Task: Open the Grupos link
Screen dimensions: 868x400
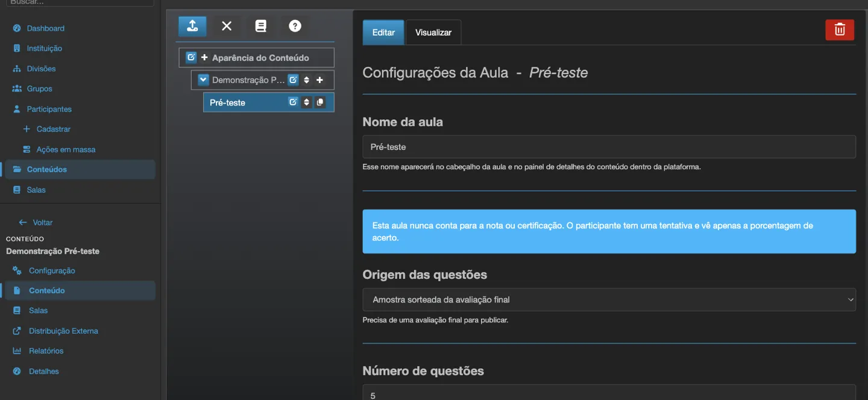Action: click(x=40, y=89)
